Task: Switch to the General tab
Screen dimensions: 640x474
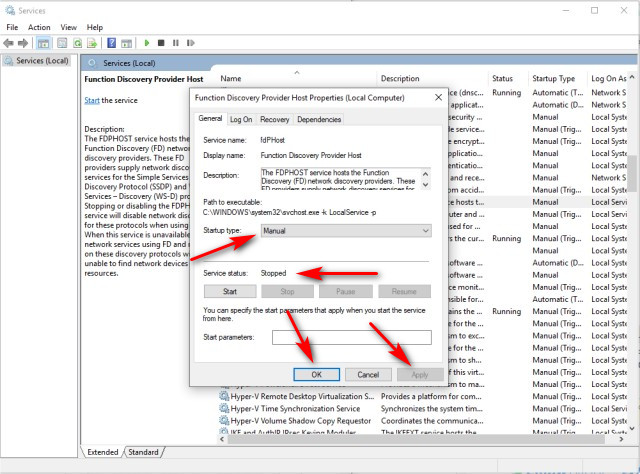Action: tap(210, 118)
